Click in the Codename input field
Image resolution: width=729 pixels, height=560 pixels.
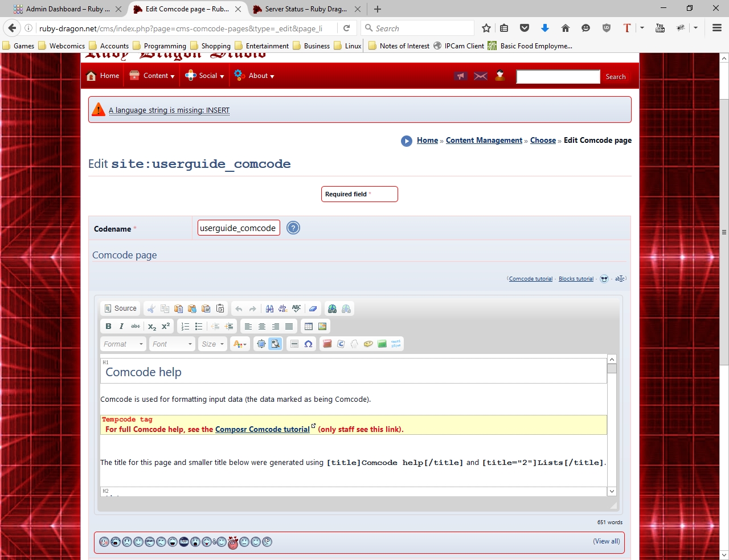[238, 228]
